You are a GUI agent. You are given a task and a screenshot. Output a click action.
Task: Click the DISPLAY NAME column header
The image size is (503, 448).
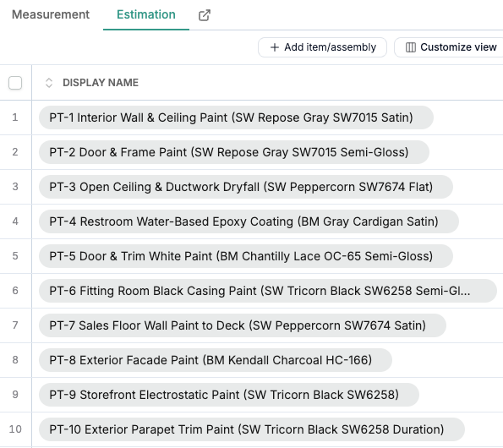101,83
